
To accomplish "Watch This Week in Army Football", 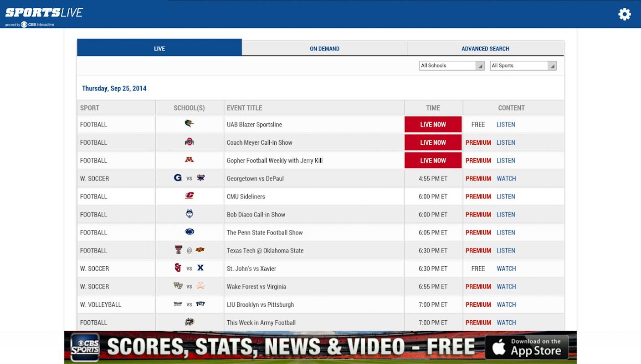I will pyautogui.click(x=506, y=323).
